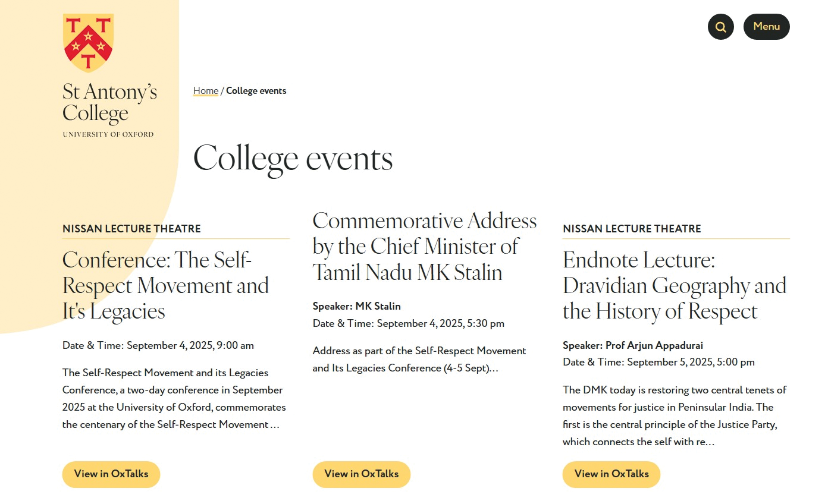Follow the Home breadcrumb link

(206, 91)
